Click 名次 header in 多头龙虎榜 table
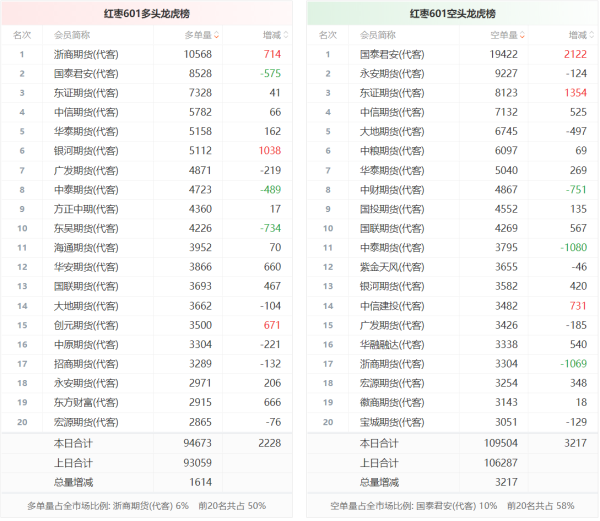Screen dimensions: 600x521 pos(22,35)
